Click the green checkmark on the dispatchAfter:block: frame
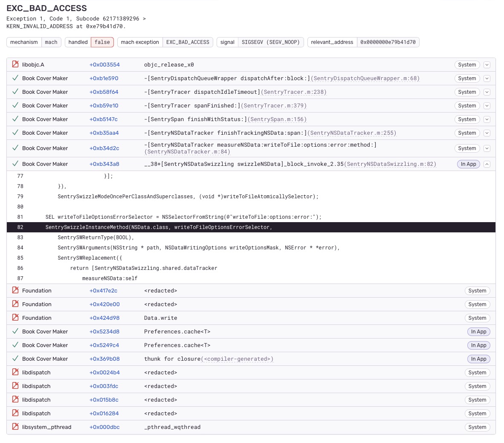504x443 pixels. [x=15, y=78]
